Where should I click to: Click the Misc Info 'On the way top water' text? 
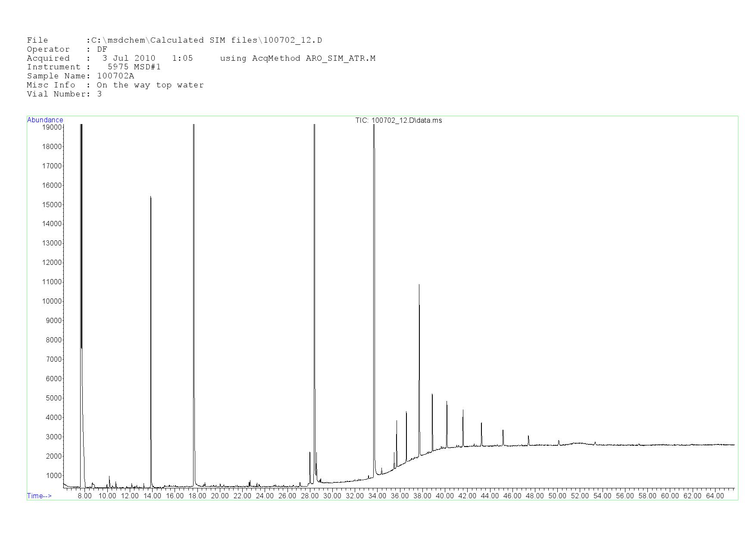pyautogui.click(x=115, y=85)
